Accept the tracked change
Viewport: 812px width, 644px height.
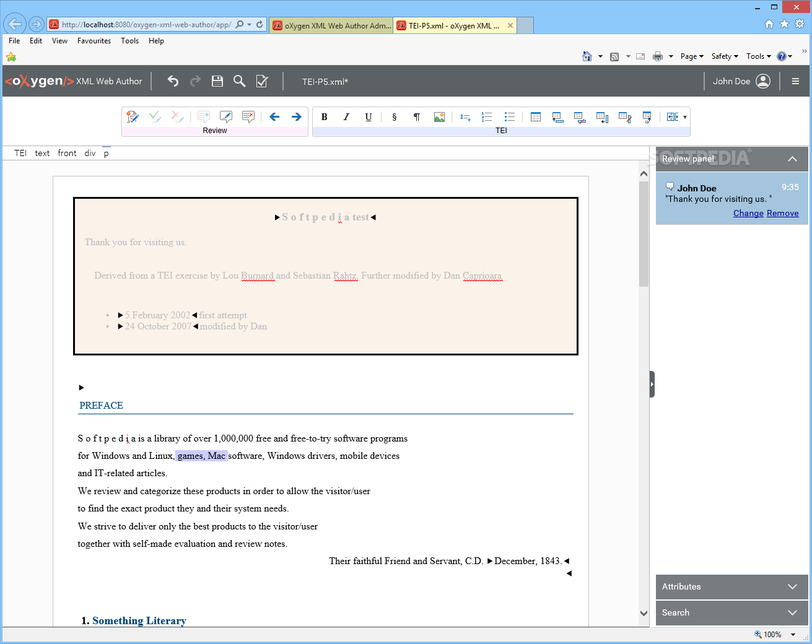click(155, 116)
